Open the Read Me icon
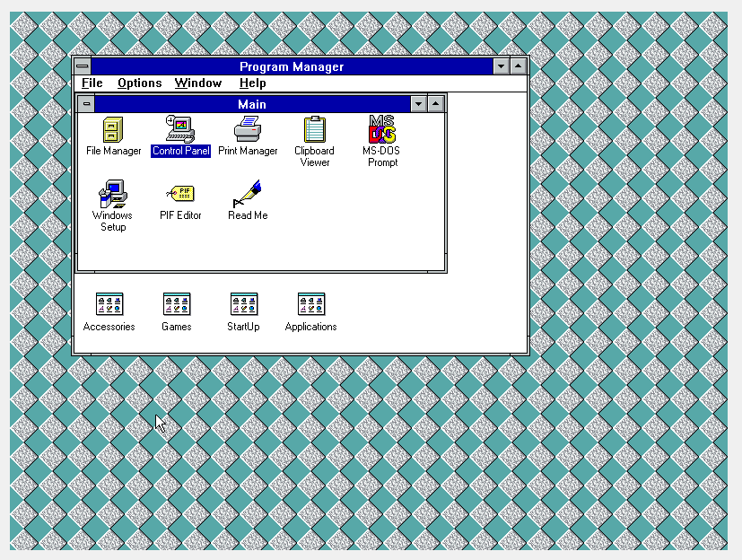This screenshot has height=560, width=742. click(248, 195)
